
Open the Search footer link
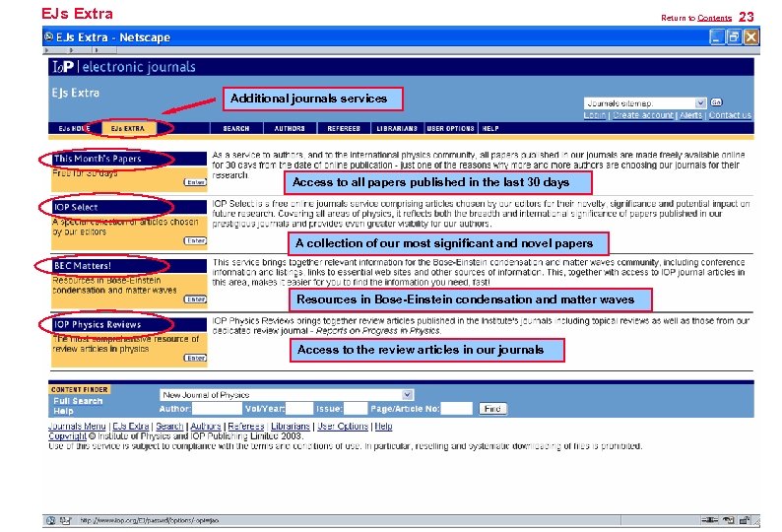pos(169,427)
